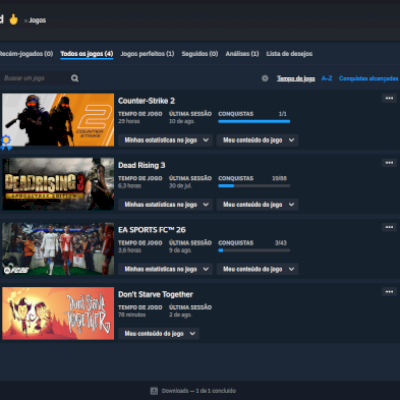Open the Jogos perfeitos (1) tab
Viewport: 400px width, 400px height.
(147, 54)
